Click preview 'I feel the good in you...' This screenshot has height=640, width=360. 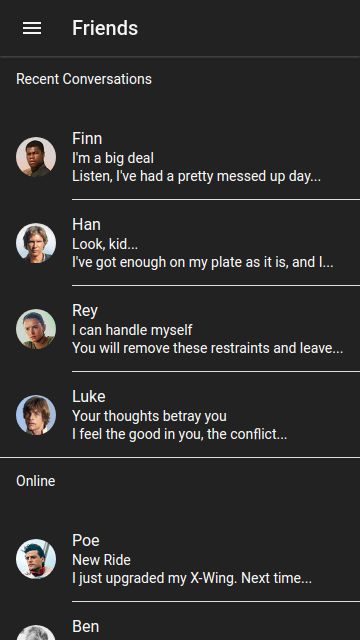tap(180, 434)
